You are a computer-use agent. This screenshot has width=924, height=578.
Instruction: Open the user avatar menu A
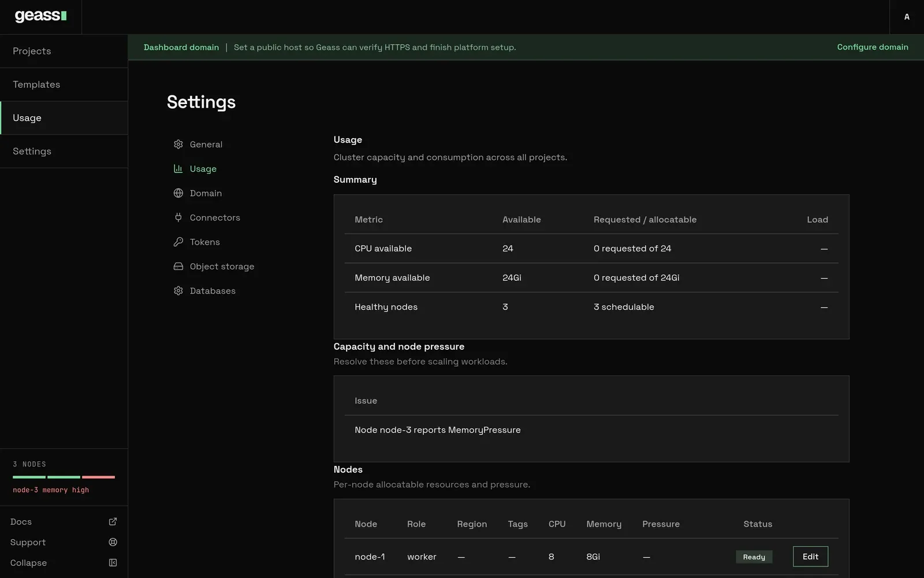907,17
